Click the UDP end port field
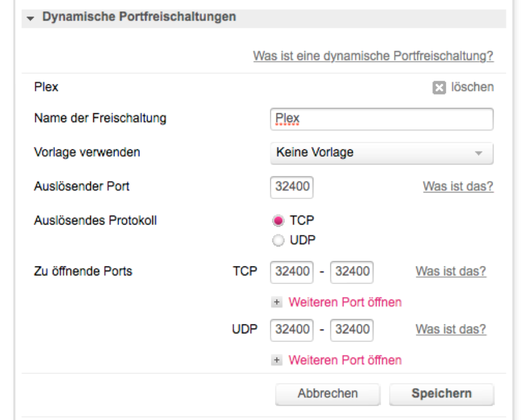523x420 pixels. coord(351,330)
